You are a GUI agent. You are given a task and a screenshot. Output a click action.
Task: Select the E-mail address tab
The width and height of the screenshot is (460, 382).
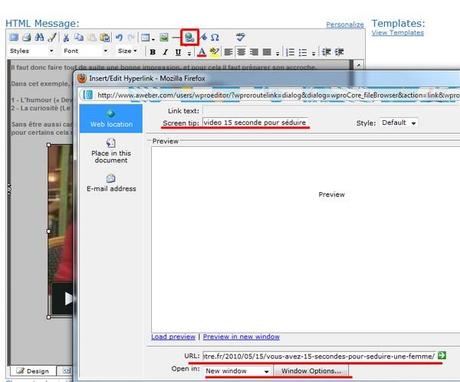pos(111,183)
